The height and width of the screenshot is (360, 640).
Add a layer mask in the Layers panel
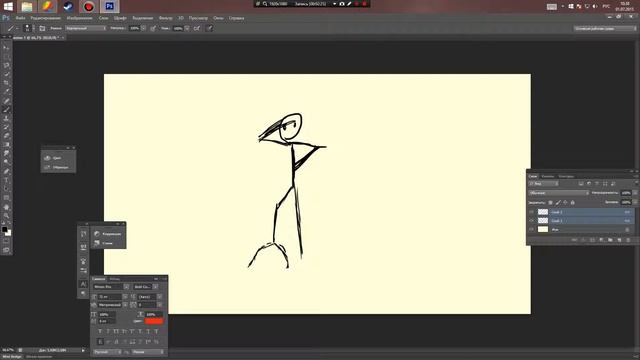[592, 240]
